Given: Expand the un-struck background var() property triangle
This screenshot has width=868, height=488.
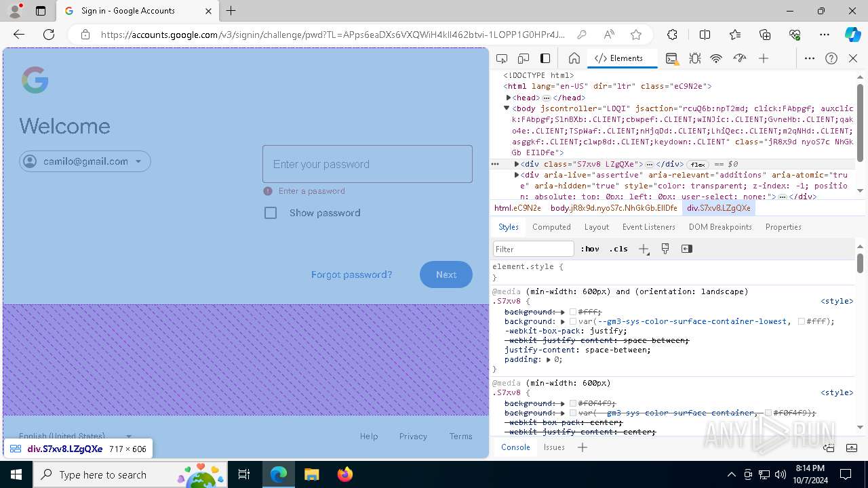Looking at the screenshot, I should click(563, 321).
